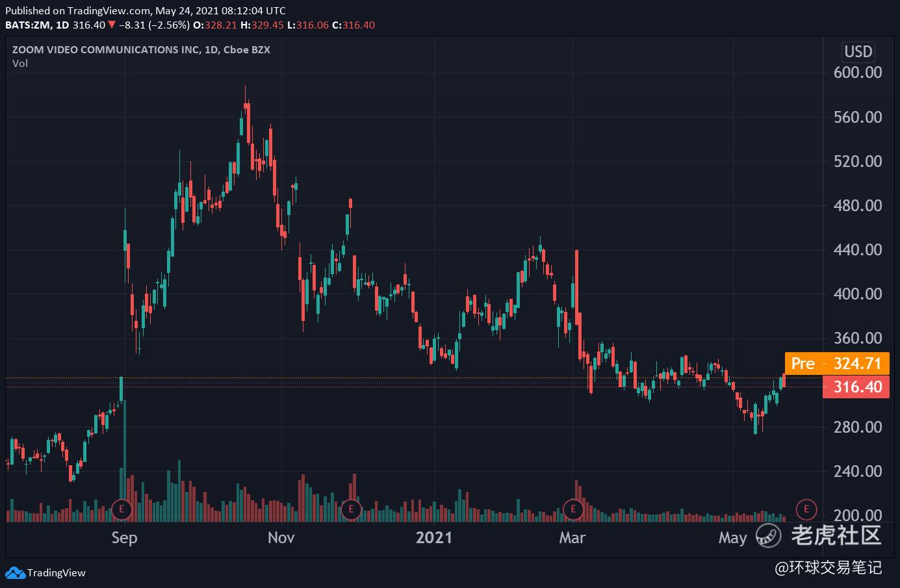Click the Published on TradingView.com timestamp line
This screenshot has width=900, height=588.
click(146, 10)
